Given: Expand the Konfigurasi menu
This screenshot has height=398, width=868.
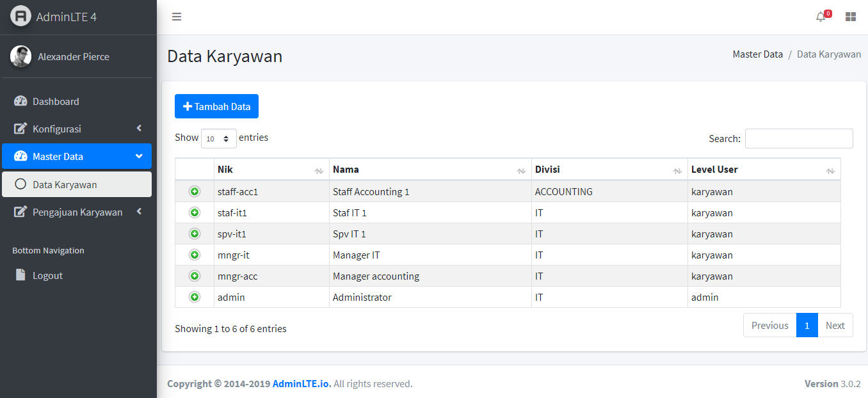Looking at the screenshot, I should (x=77, y=129).
